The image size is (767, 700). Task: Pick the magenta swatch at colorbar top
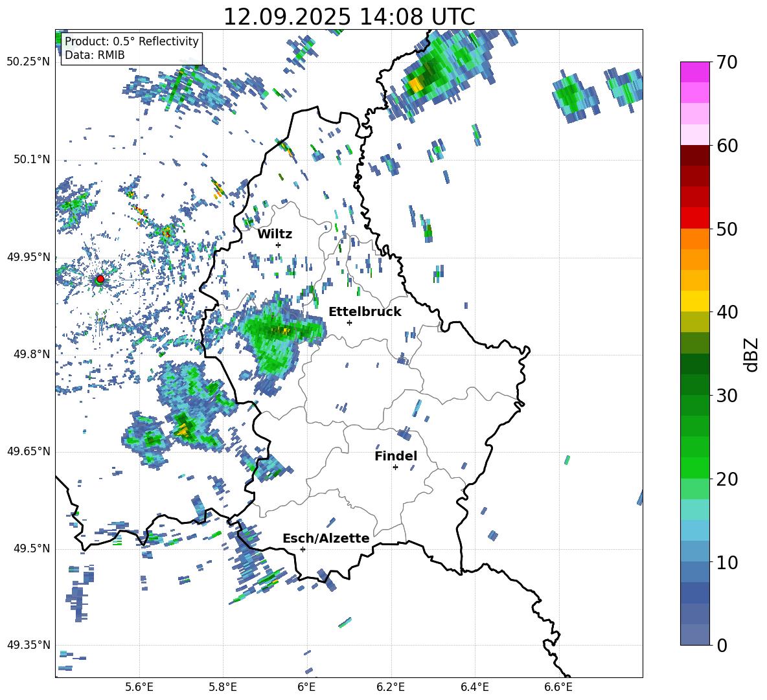pyautogui.click(x=694, y=72)
